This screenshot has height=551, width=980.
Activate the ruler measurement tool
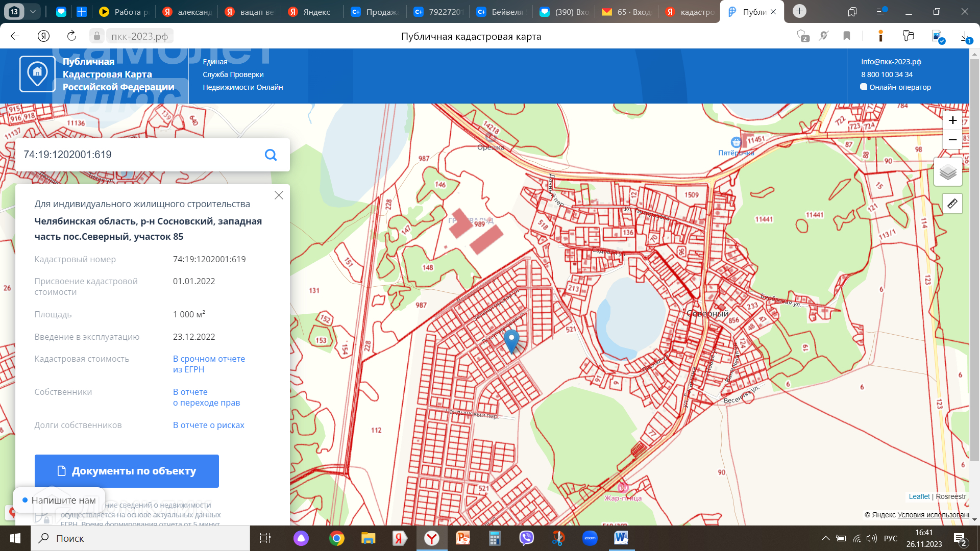[x=952, y=204]
